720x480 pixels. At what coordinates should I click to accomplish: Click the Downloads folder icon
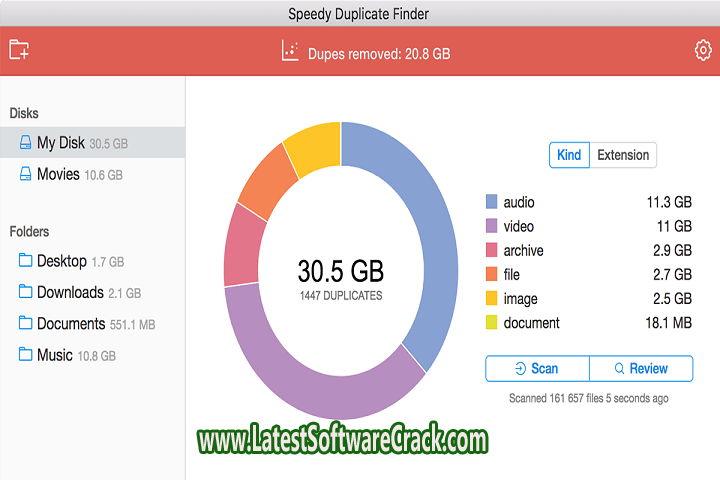(25, 292)
